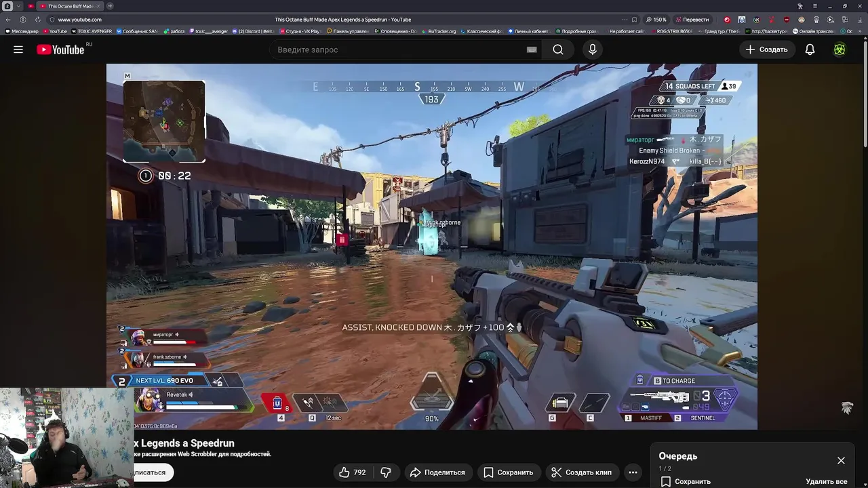Open the tab list dropdown arrow
This screenshot has width=868, height=488.
tap(18, 6)
